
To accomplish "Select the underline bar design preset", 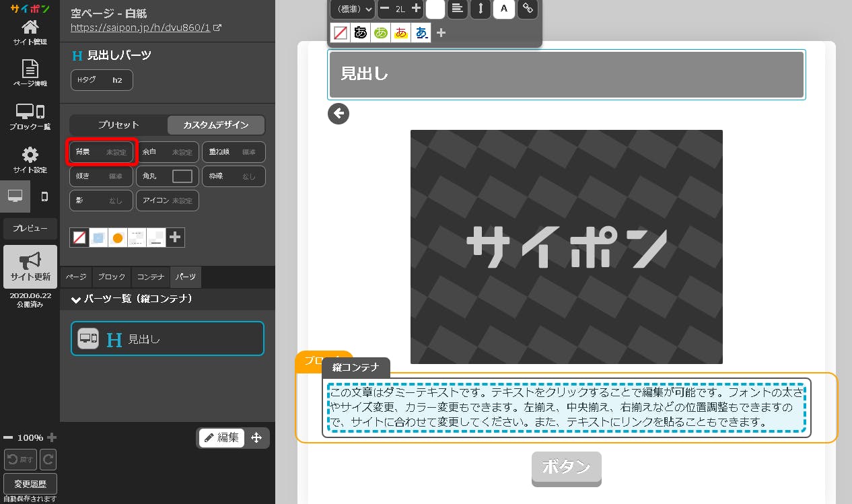I will pos(156,237).
